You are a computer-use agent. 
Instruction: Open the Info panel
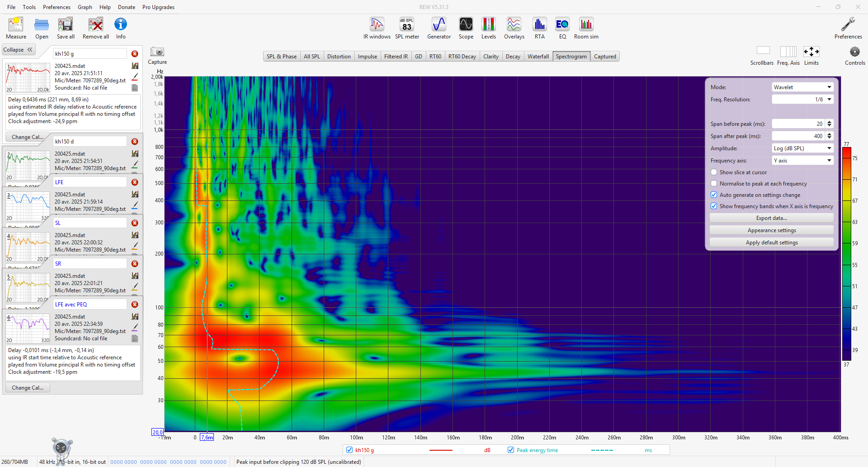pos(121,28)
